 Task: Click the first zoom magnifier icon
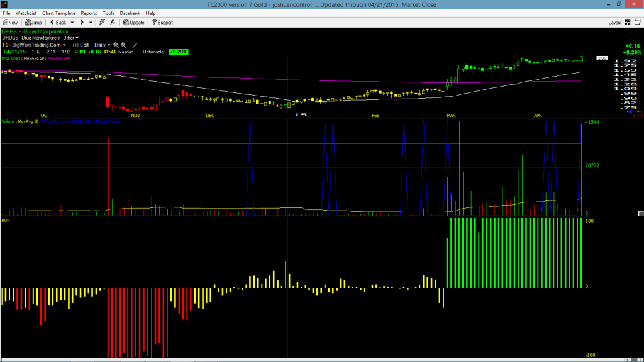[116, 45]
